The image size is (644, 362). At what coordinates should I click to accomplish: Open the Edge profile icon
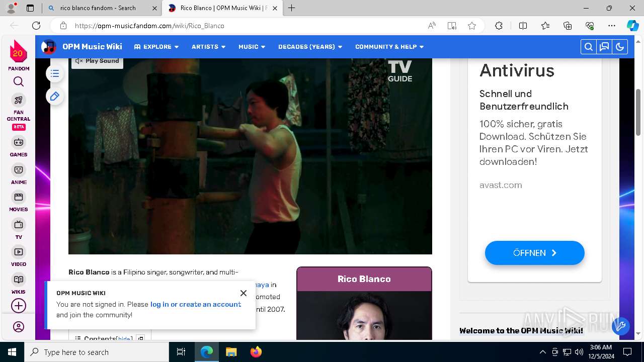pyautogui.click(x=11, y=8)
